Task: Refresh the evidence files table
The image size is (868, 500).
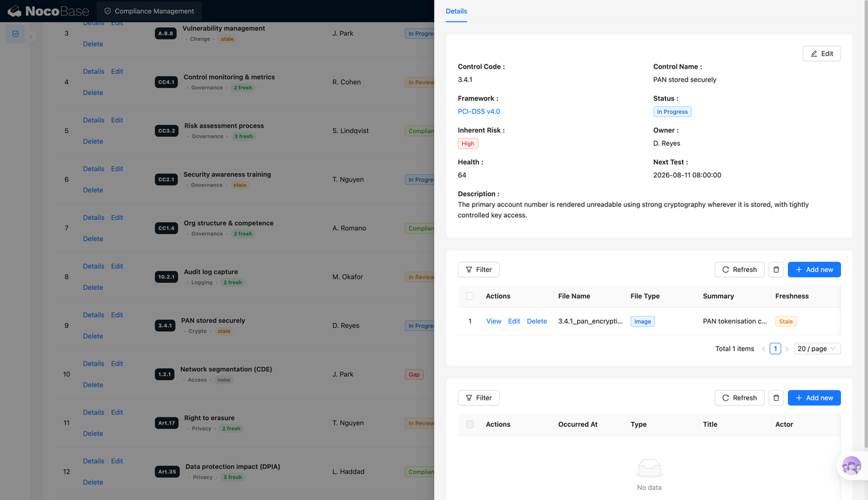Action: click(739, 269)
